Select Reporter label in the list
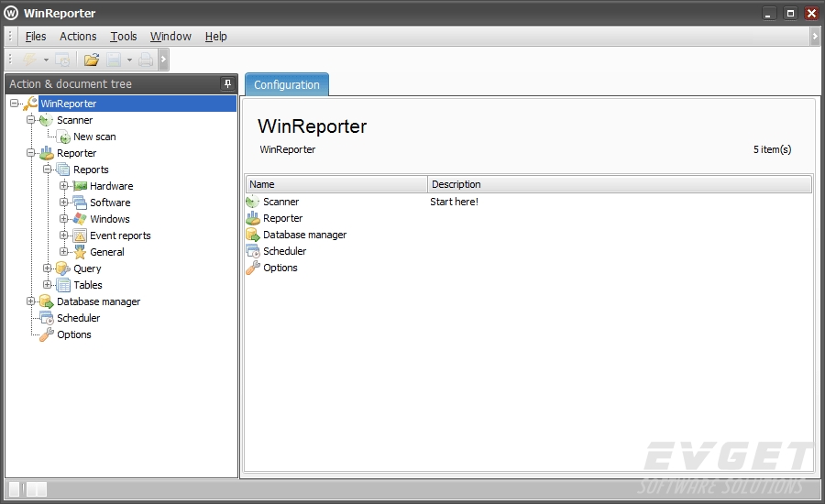Image resolution: width=825 pixels, height=504 pixels. [x=282, y=218]
